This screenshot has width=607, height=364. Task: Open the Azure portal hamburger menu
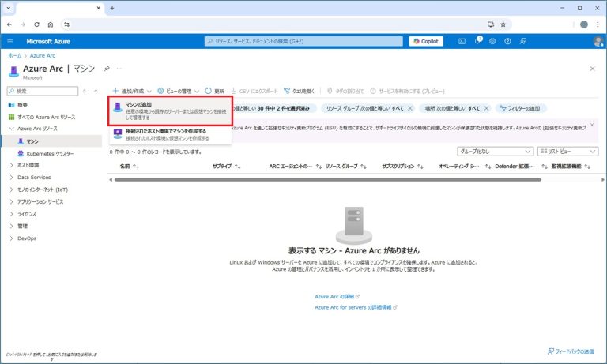coord(10,41)
